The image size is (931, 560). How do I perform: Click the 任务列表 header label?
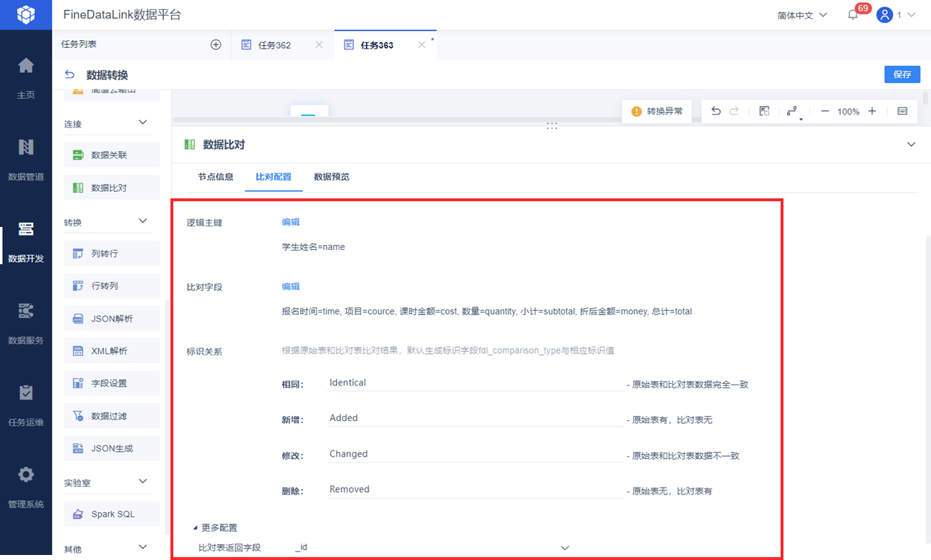(x=79, y=44)
